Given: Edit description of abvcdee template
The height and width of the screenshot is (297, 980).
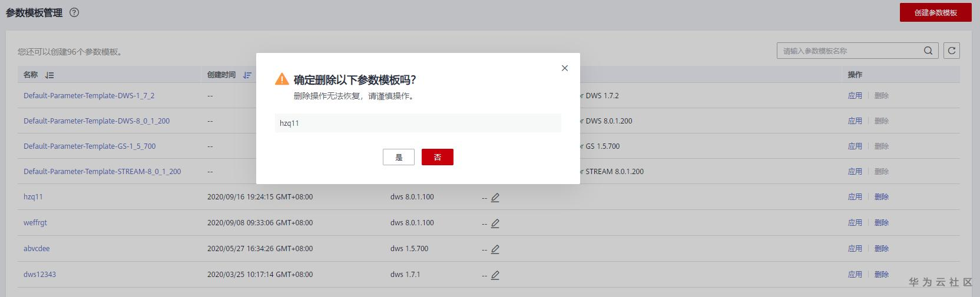Looking at the screenshot, I should [x=495, y=249].
